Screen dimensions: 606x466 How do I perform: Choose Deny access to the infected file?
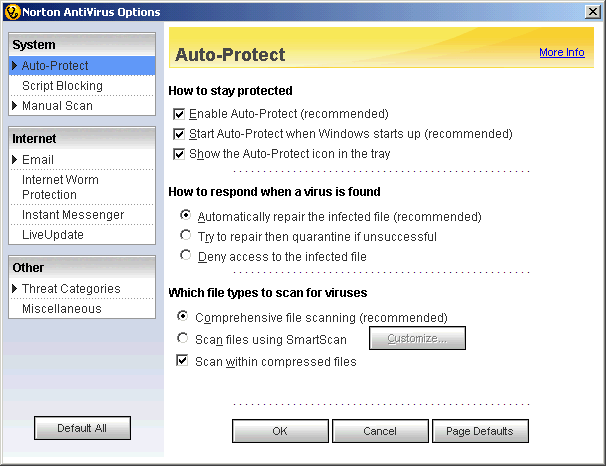click(186, 257)
